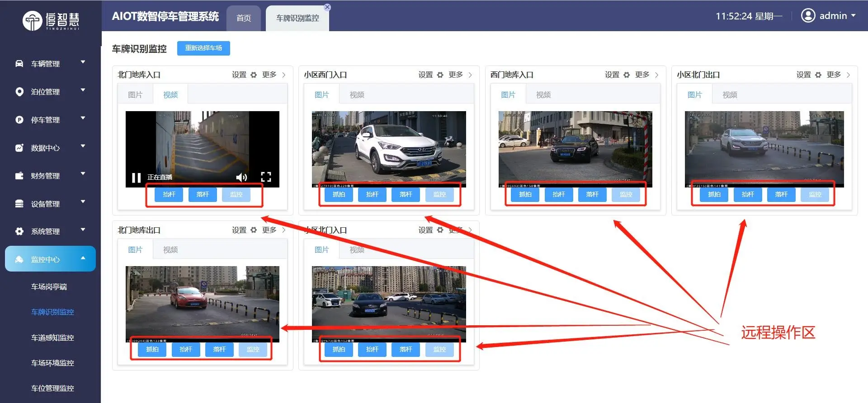Switch 小区西门入口 panel to 视频 tab
868x403 pixels.
(357, 95)
